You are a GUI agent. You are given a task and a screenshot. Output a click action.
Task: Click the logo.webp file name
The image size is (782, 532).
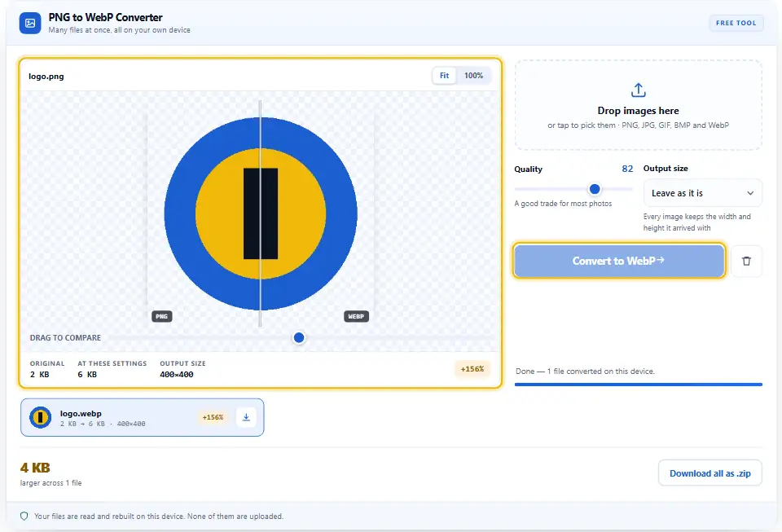coord(81,413)
